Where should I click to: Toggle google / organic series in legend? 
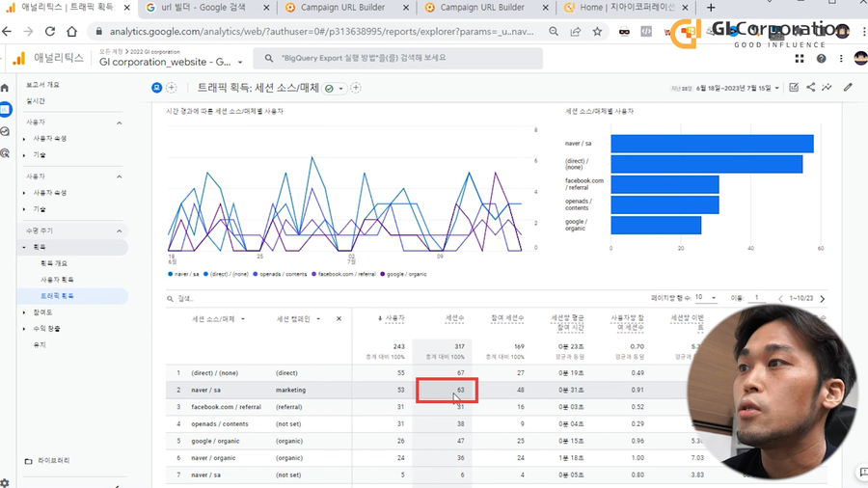(x=403, y=274)
